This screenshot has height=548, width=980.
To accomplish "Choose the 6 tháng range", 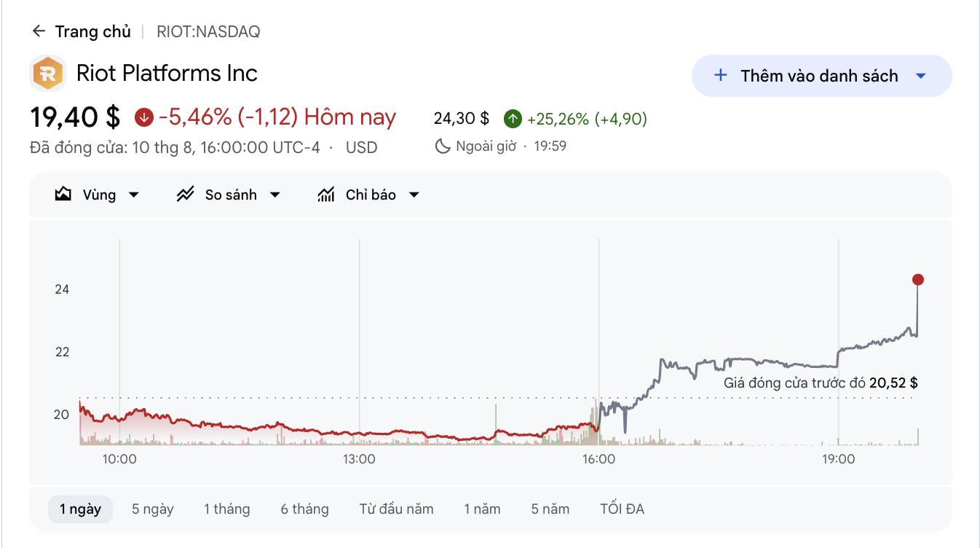I will pyautogui.click(x=304, y=509).
